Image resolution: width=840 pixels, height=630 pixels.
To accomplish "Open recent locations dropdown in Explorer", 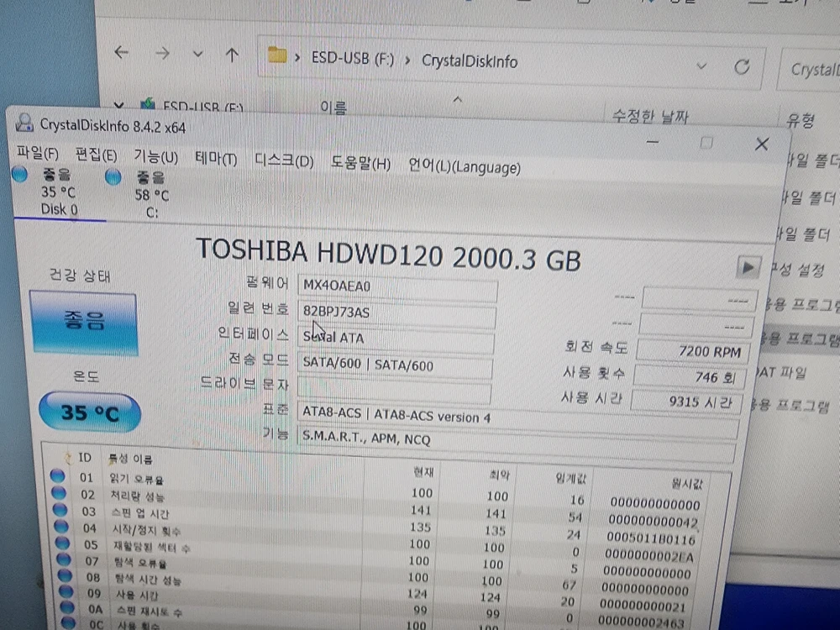I will click(198, 54).
